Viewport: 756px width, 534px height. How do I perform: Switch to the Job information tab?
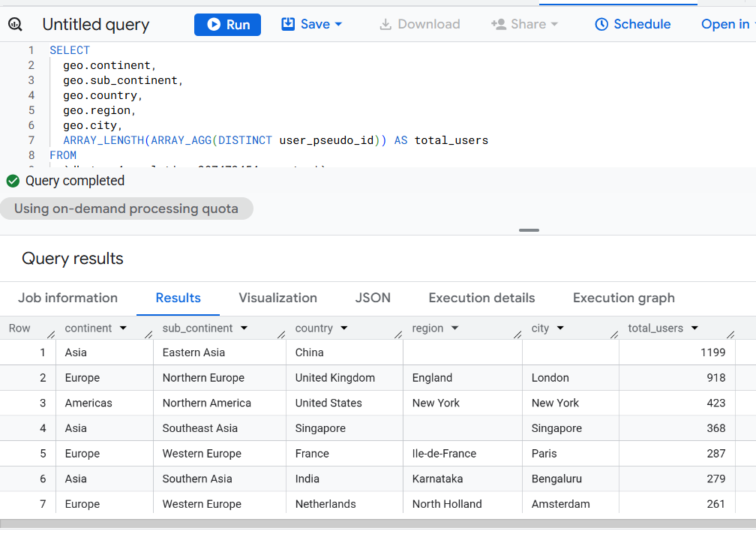pos(67,298)
